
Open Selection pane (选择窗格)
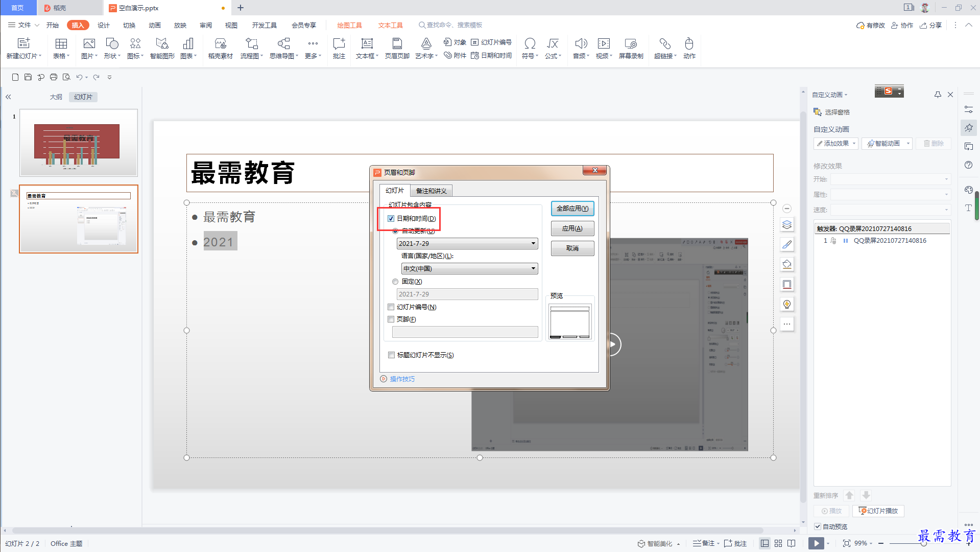pos(831,112)
